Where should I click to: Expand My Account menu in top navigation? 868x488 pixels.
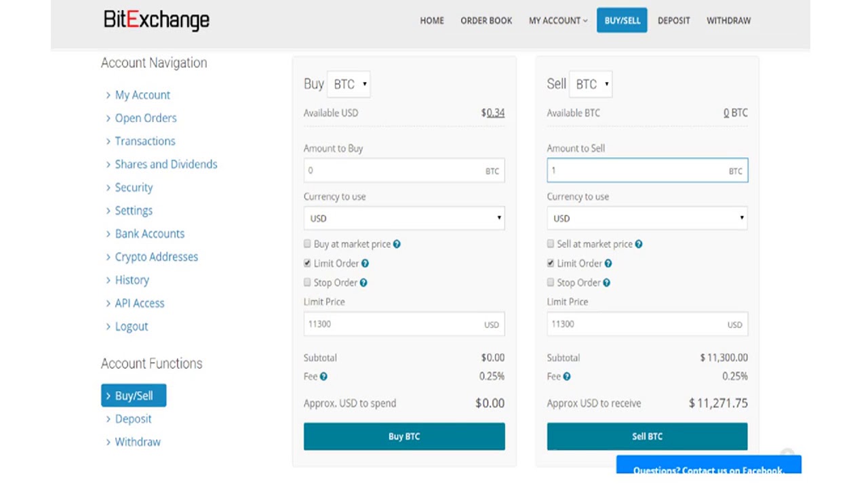click(558, 21)
